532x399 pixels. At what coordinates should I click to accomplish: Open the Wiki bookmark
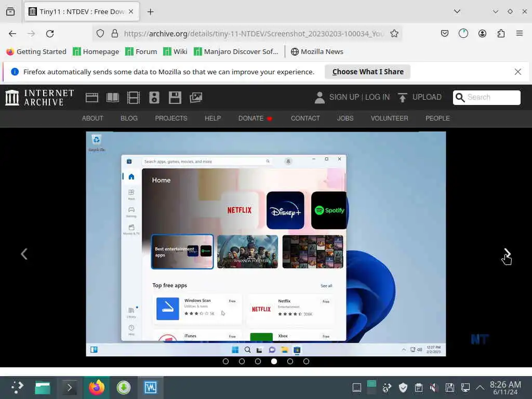point(175,51)
